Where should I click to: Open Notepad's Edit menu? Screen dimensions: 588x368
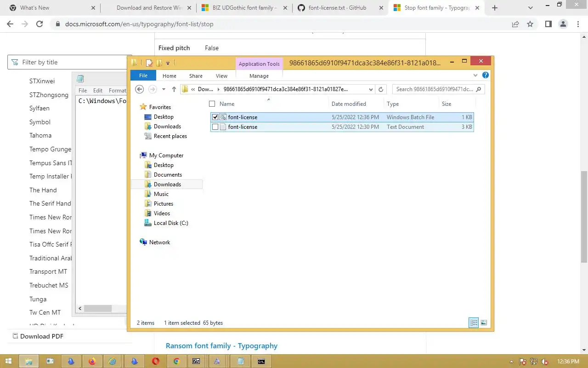pos(98,91)
